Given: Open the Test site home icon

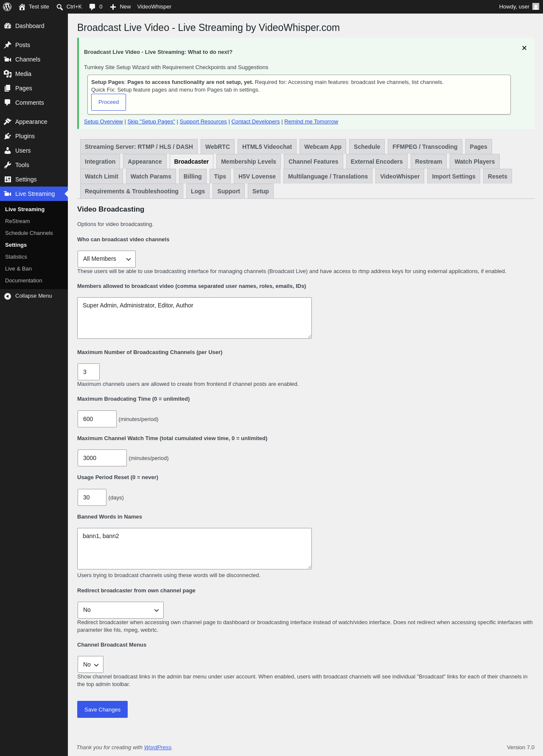Looking at the screenshot, I should (x=22, y=7).
